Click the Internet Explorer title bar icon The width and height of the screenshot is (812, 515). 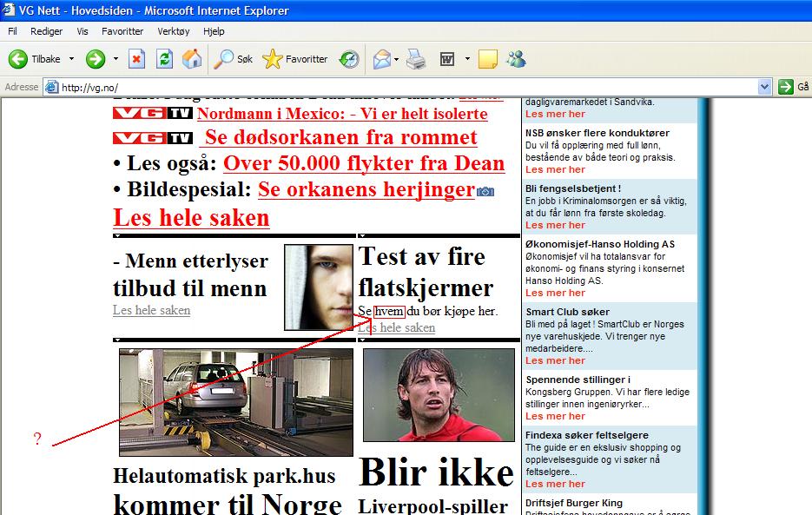[x=9, y=10]
